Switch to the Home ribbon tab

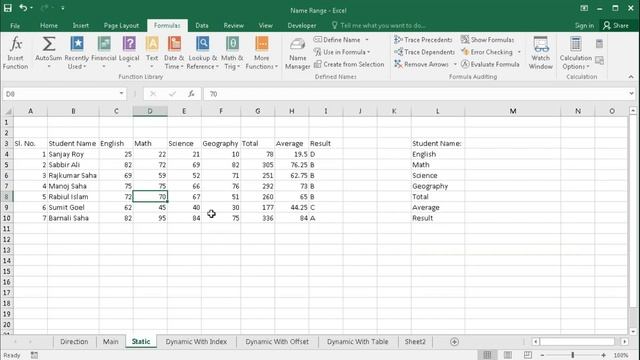[x=49, y=25]
